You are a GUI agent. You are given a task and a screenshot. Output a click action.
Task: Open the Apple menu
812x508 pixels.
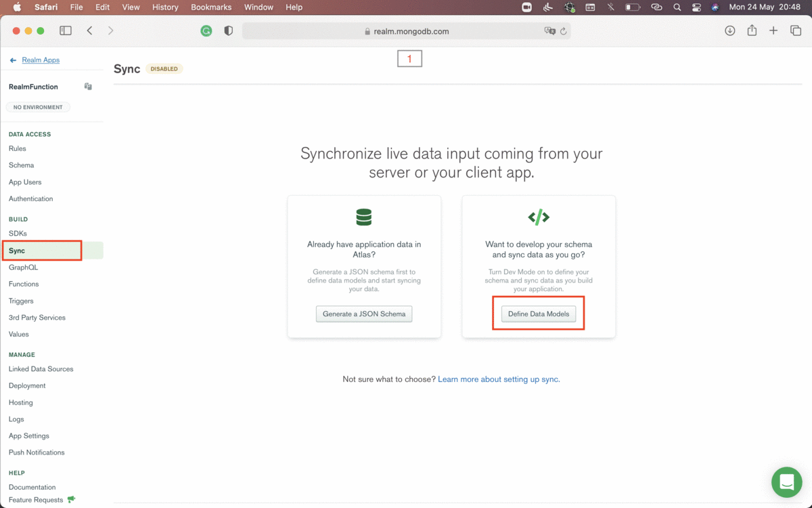pos(18,7)
